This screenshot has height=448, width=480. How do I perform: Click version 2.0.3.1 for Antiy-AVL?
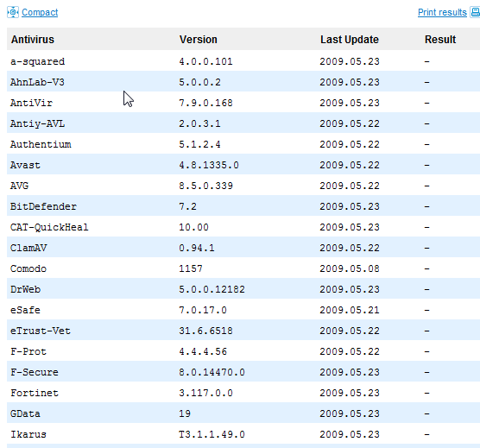point(200,123)
